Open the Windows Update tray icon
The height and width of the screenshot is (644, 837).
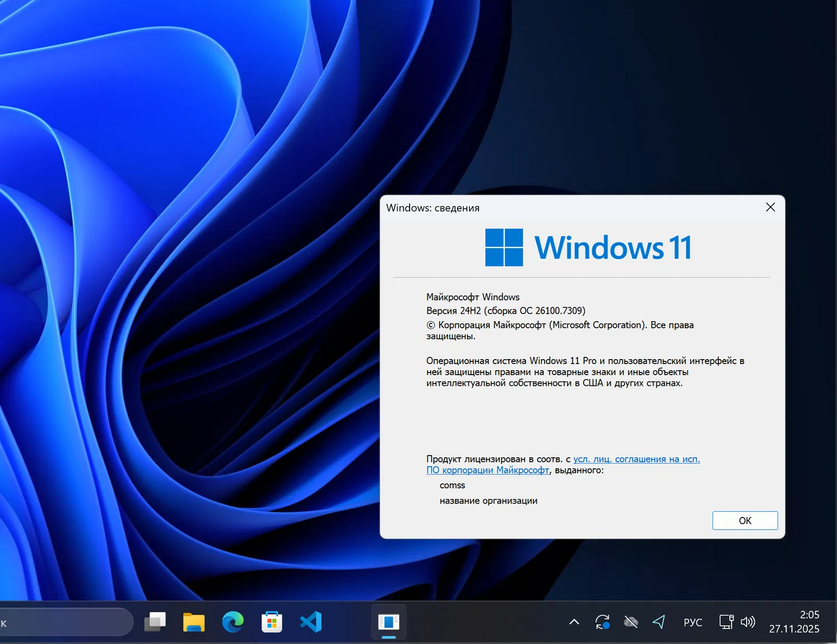point(602,622)
